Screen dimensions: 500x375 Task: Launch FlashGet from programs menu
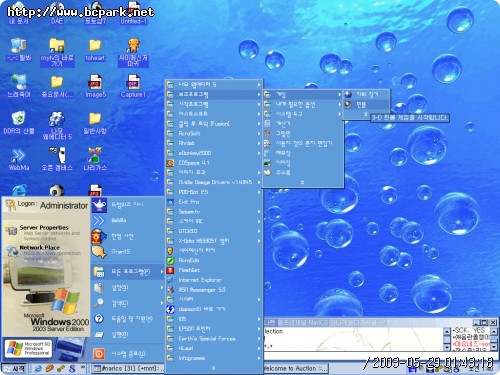[213, 270]
